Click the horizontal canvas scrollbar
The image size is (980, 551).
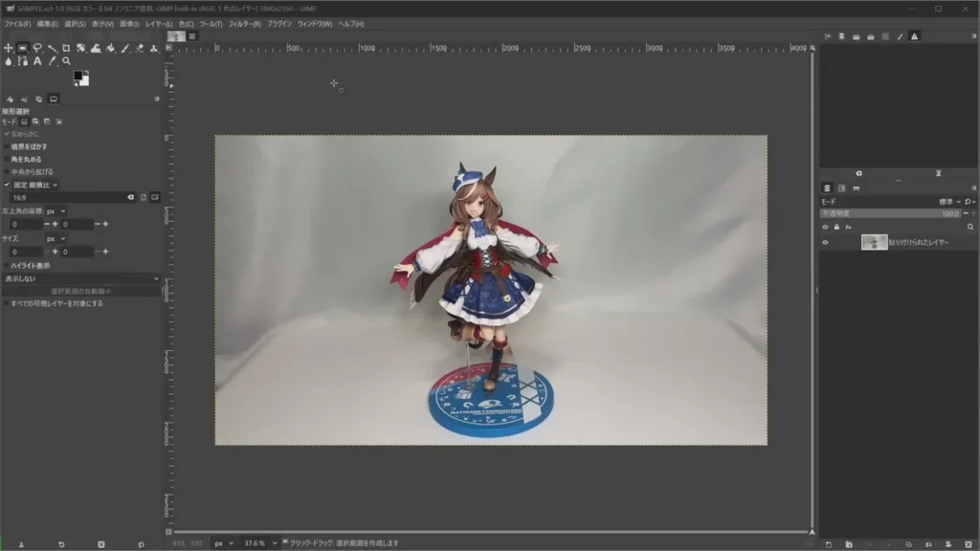491,532
